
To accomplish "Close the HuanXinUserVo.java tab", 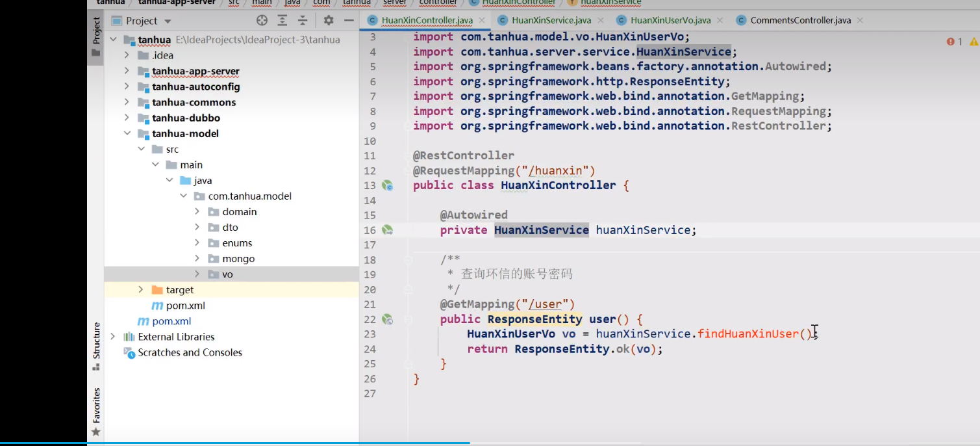I will click(x=720, y=21).
